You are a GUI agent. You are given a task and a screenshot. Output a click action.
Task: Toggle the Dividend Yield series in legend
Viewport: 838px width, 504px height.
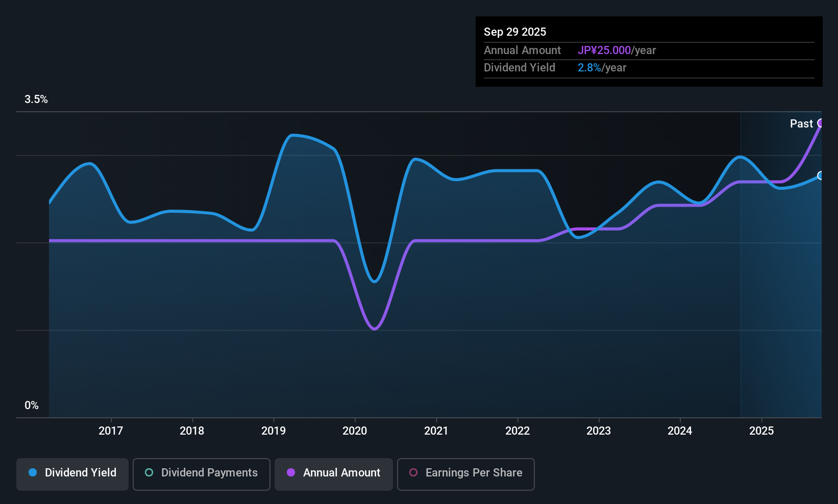pyautogui.click(x=72, y=473)
